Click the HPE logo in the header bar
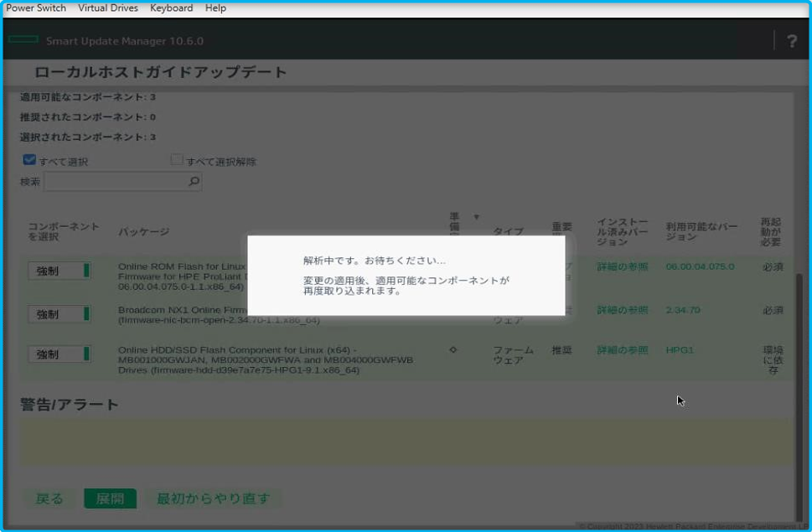The image size is (812, 532). pyautogui.click(x=25, y=39)
